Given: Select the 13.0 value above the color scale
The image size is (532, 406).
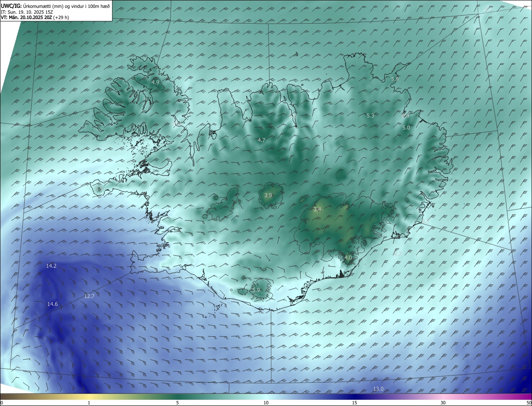Looking at the screenshot, I should (378, 389).
